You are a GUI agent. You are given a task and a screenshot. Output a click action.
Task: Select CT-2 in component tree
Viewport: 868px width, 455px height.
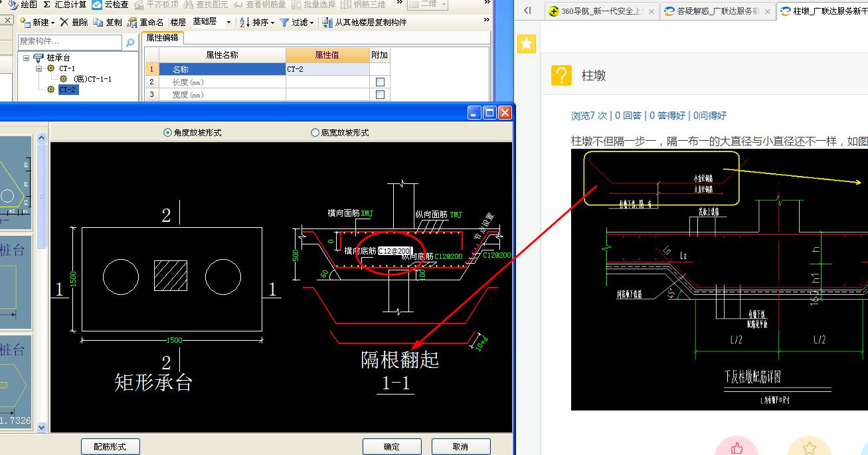tap(68, 90)
